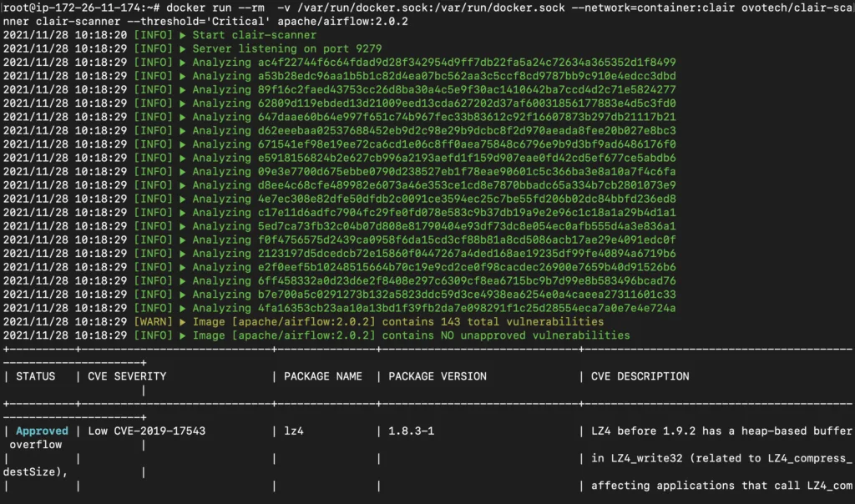Viewport: 855px width, 504px height.
Task: Select hash starting with e2f0eef5b10248
Action: pyautogui.click(x=467, y=266)
